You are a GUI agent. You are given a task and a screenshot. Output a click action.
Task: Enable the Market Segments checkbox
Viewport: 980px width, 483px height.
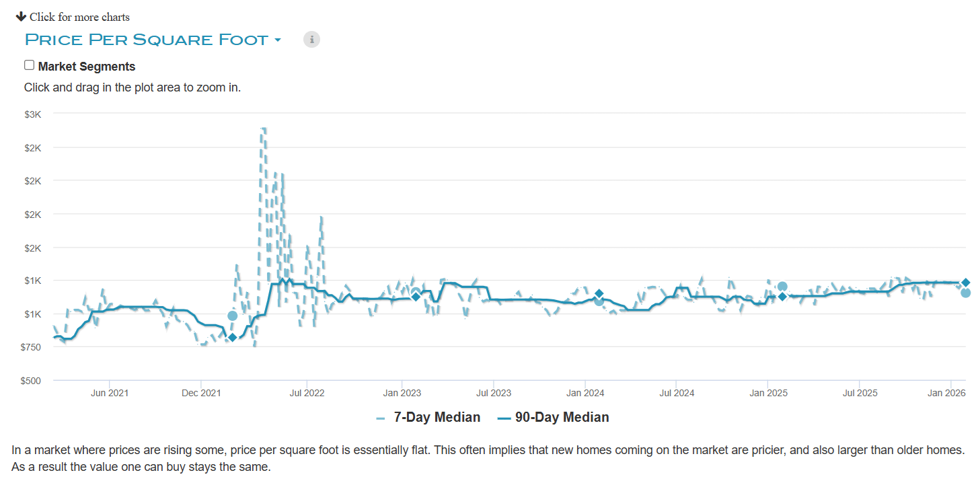coord(29,65)
